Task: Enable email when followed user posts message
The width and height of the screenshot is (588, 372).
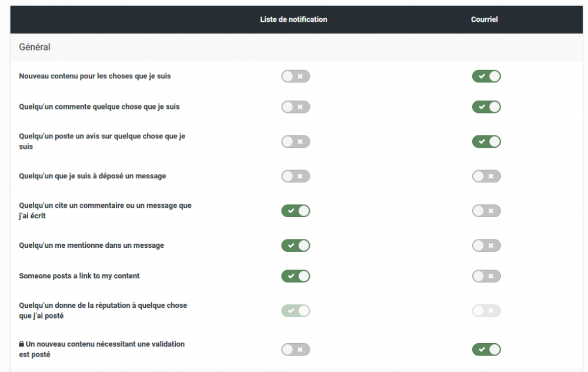Action: (x=486, y=176)
